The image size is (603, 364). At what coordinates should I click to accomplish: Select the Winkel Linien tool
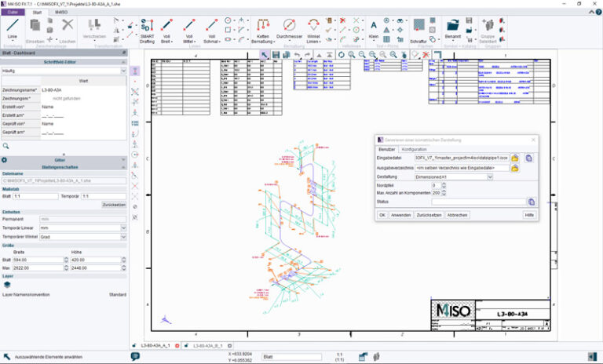tap(313, 31)
